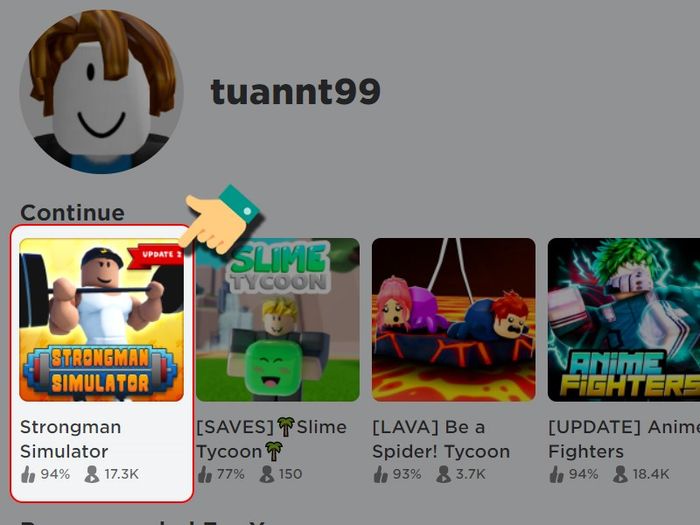This screenshot has width=700, height=525.
Task: Click the [LAVA] Be a Spider! Tycoon title
Action: [x=441, y=439]
